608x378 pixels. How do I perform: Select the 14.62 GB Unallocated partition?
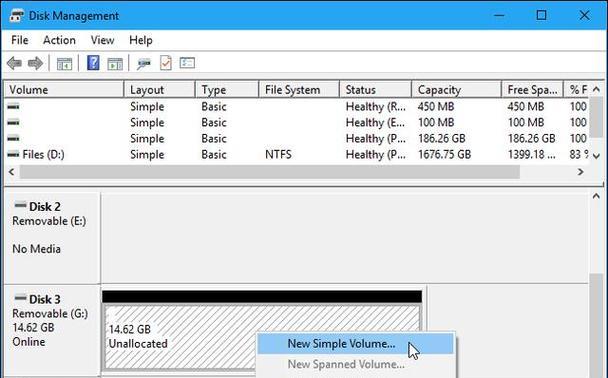pos(262,337)
